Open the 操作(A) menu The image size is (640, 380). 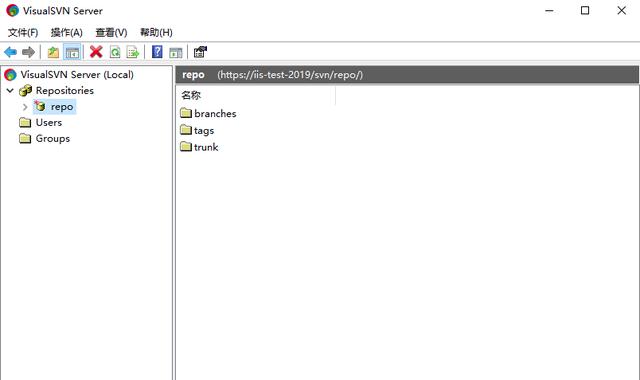point(67,32)
